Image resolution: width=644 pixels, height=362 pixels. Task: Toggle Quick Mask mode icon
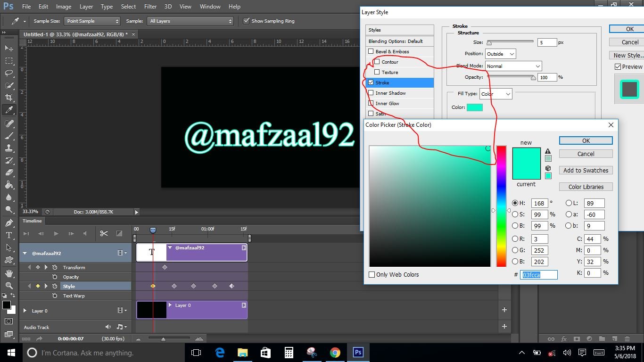[x=9, y=321]
